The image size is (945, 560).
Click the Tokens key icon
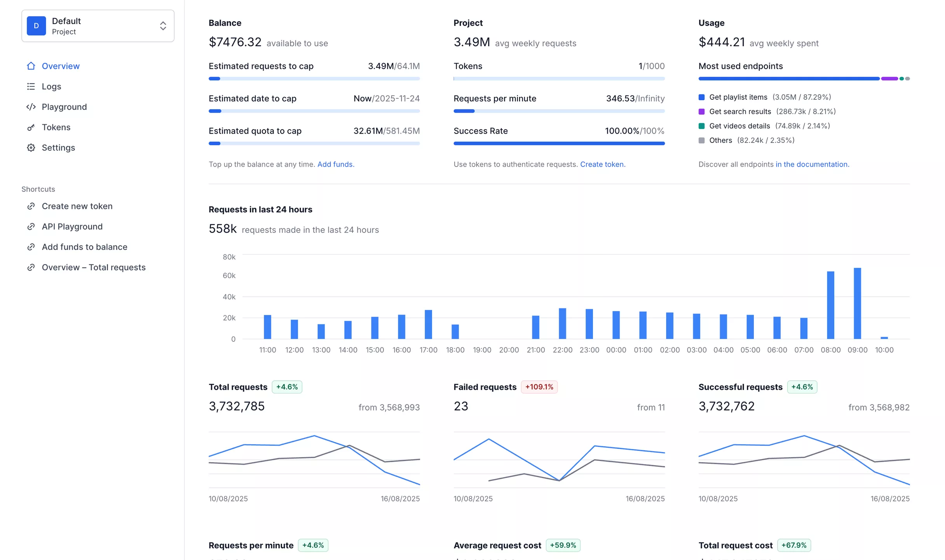click(31, 127)
